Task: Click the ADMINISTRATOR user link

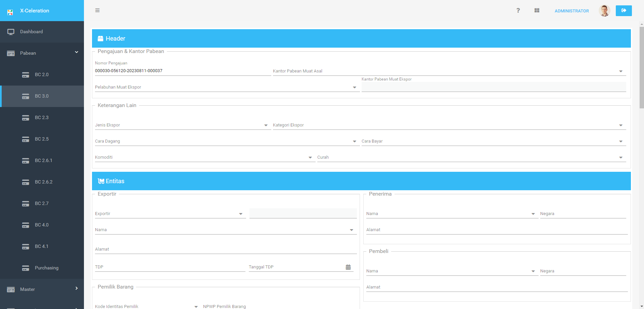Action: 571,11
